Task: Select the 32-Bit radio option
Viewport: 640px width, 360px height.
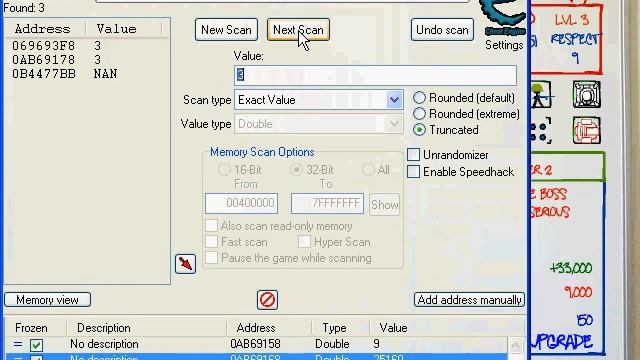Action: (296, 169)
